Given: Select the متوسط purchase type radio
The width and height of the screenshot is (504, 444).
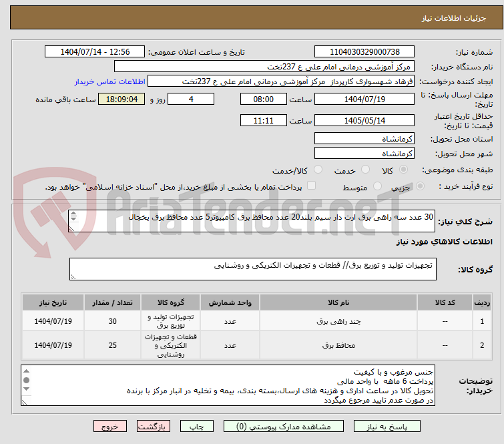Looking at the screenshot, I should [x=377, y=186].
